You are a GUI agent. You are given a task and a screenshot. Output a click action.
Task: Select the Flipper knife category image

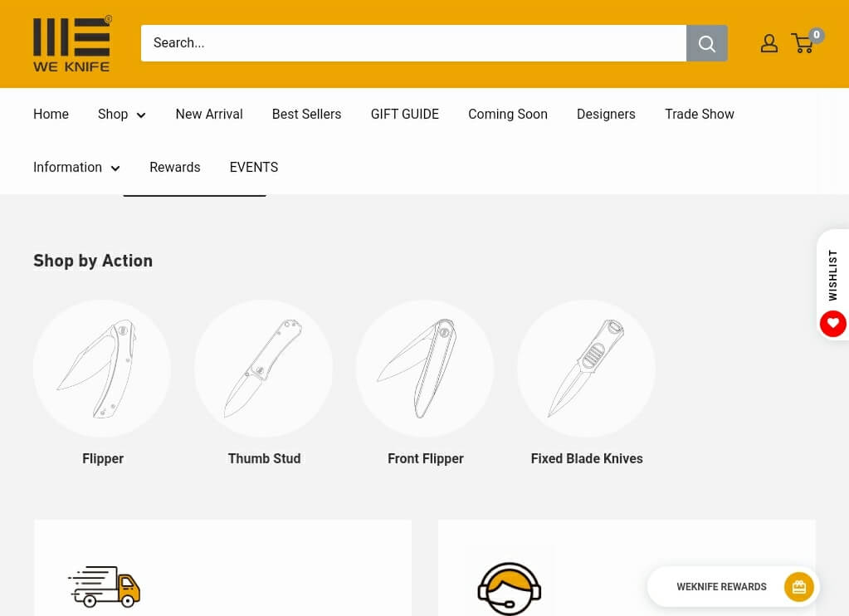pos(102,369)
